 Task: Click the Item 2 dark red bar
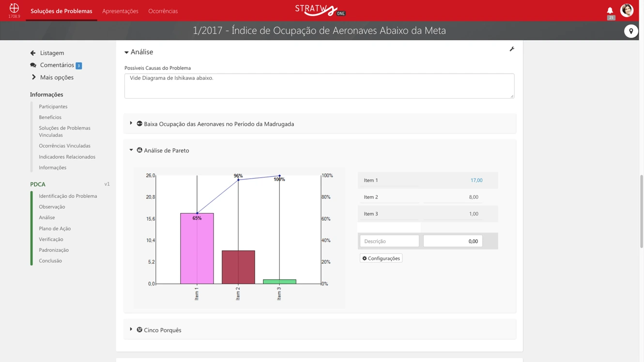pyautogui.click(x=238, y=267)
